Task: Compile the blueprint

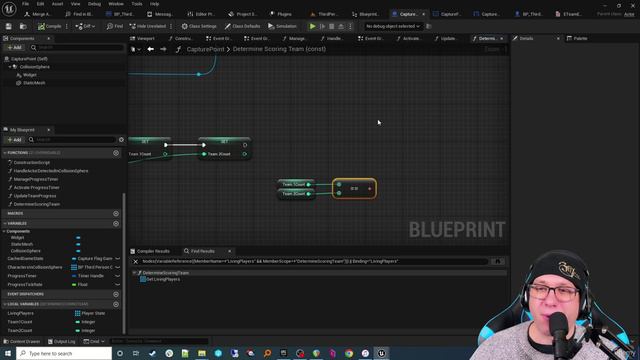Action: pyautogui.click(x=49, y=26)
